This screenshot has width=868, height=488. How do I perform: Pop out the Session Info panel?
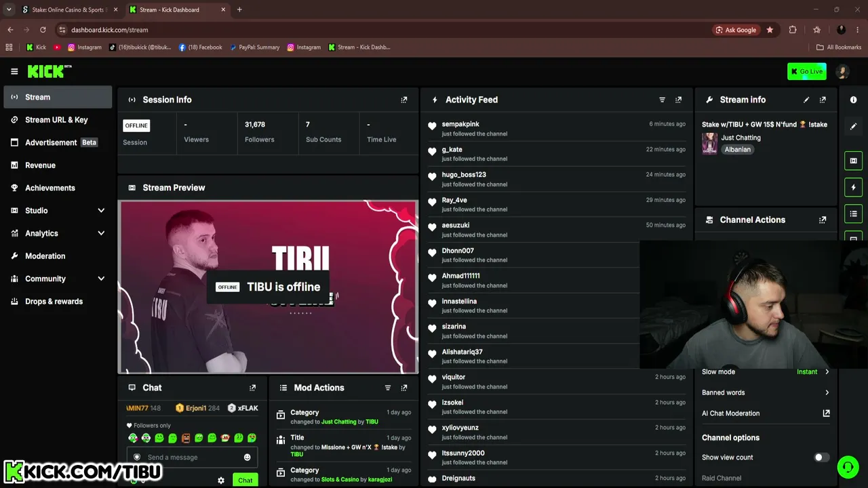pyautogui.click(x=404, y=100)
